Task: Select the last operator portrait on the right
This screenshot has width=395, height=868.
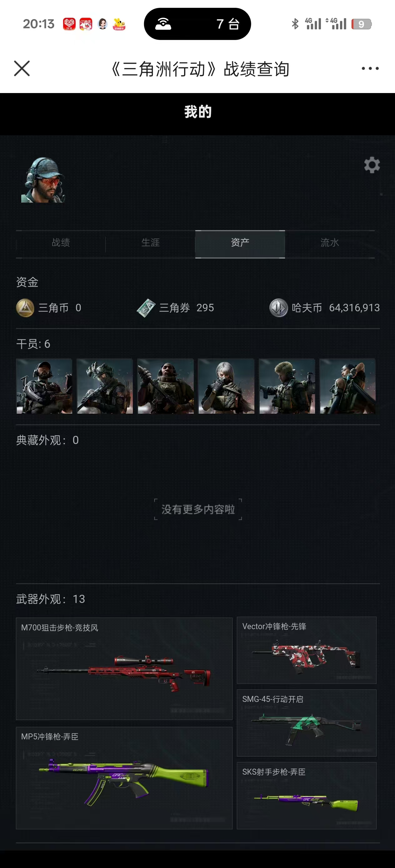Action: pos(347,386)
